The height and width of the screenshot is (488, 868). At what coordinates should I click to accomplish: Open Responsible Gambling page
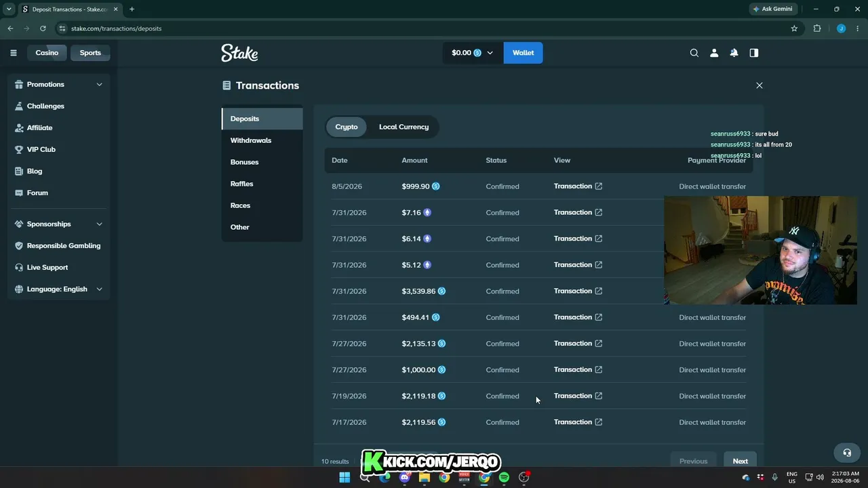[x=63, y=245]
